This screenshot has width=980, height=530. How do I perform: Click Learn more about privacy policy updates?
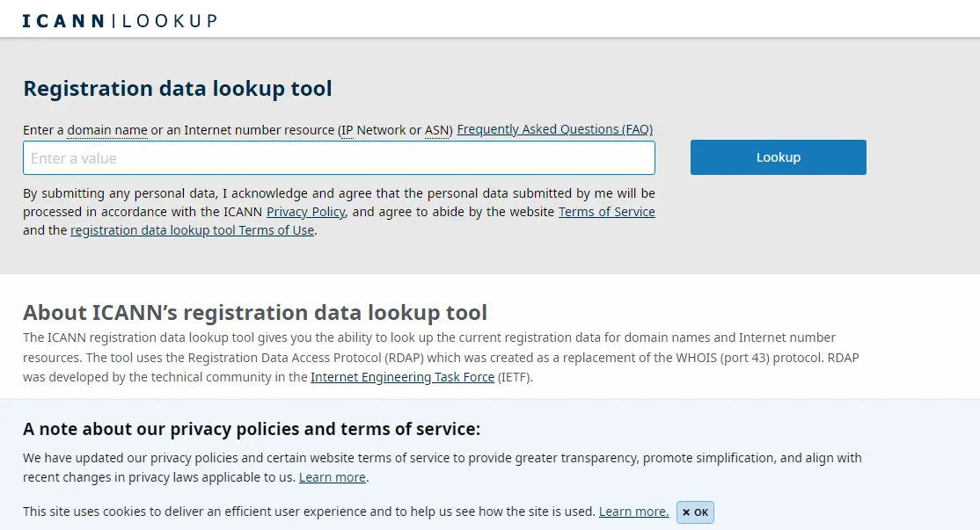[x=332, y=477]
